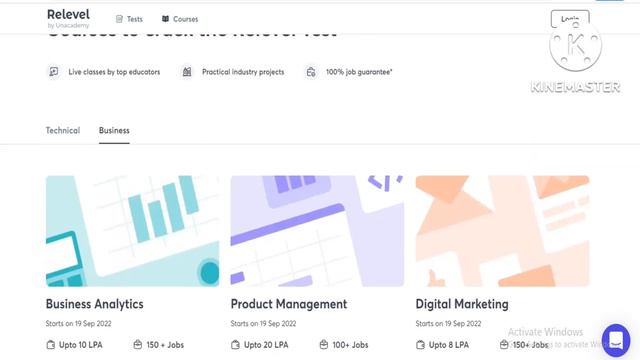Click the salary icon beside Upto 8 LPA
Screen dimensions: 640x360
[420, 345]
